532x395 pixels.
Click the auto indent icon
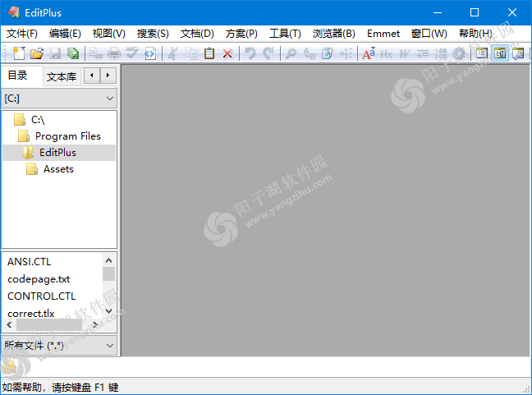(x=423, y=53)
